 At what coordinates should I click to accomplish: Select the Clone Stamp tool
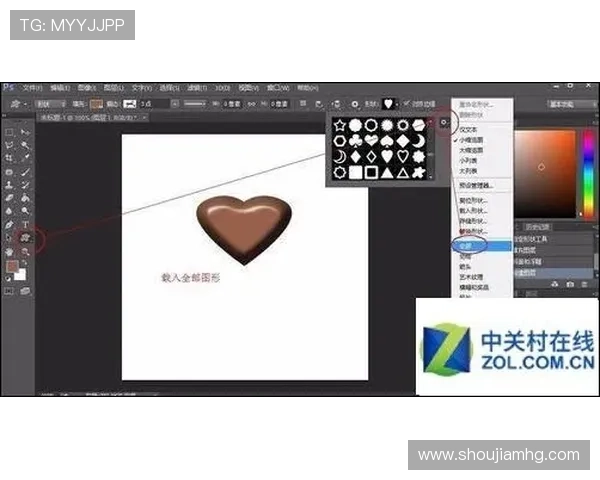pyautogui.click(x=9, y=185)
